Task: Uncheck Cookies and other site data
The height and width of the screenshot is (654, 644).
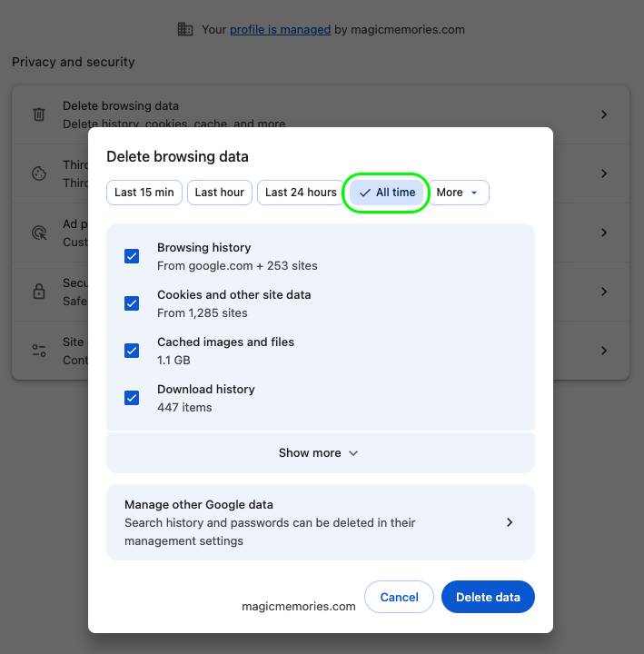Action: tap(132, 303)
